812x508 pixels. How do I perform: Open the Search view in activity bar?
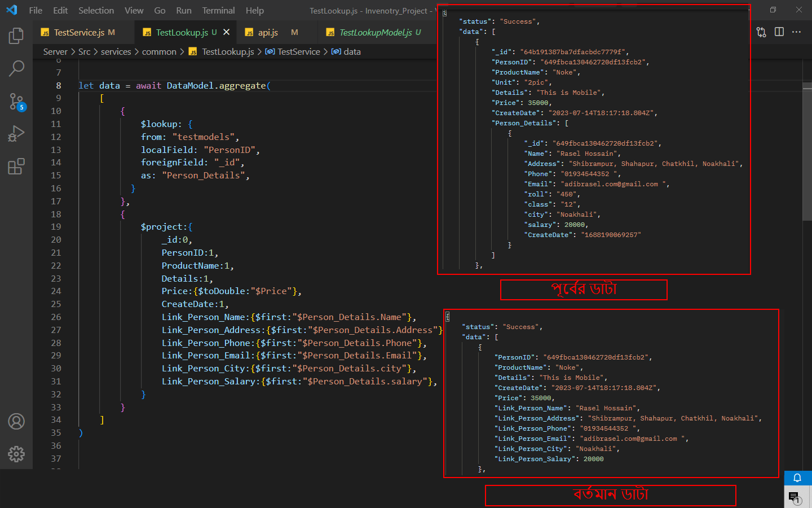(16, 69)
